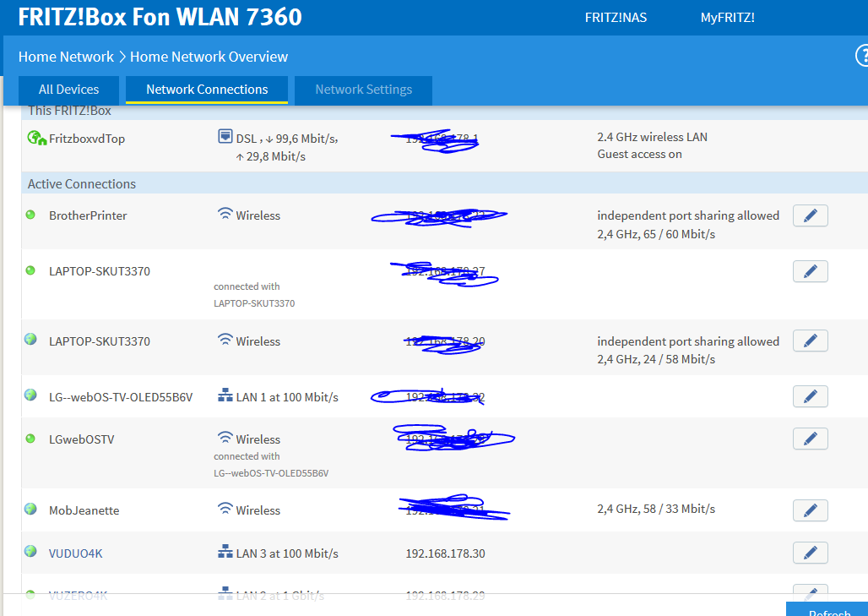Image resolution: width=868 pixels, height=616 pixels.
Task: Click 'connected with LG--webOS-TV-OLED55B6V' under LGwebOSTV
Action: [x=271, y=465]
